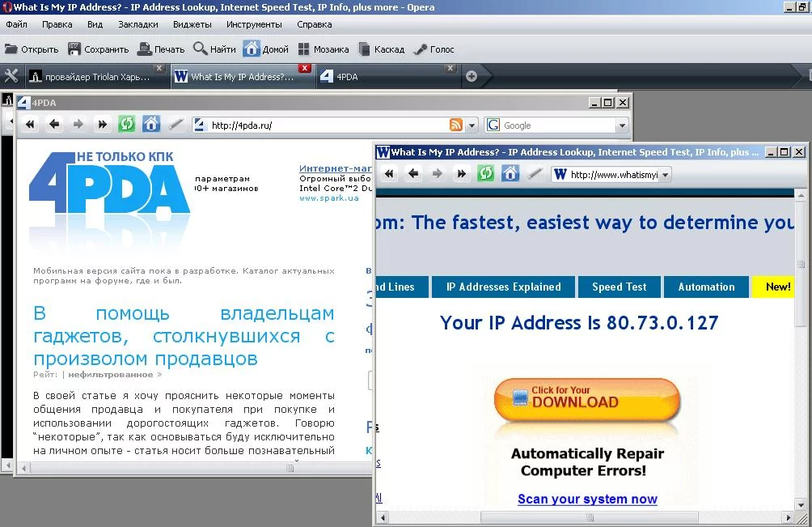Reload the page in whatismyip window
Viewport: 812px width, 527px height.
click(485, 173)
